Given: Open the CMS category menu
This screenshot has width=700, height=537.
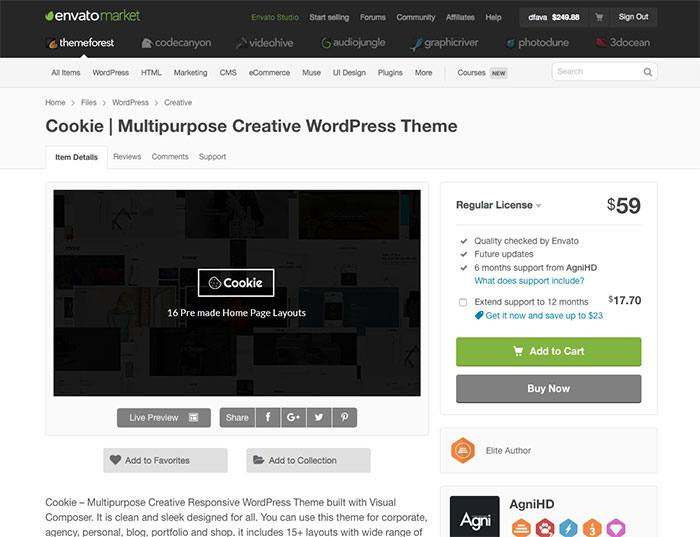Looking at the screenshot, I should (x=228, y=72).
